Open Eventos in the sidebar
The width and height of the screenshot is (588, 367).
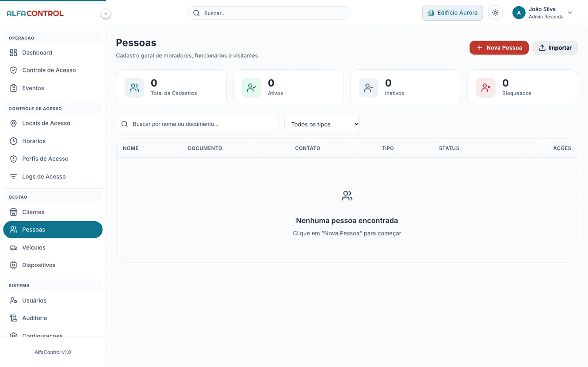(x=53, y=88)
